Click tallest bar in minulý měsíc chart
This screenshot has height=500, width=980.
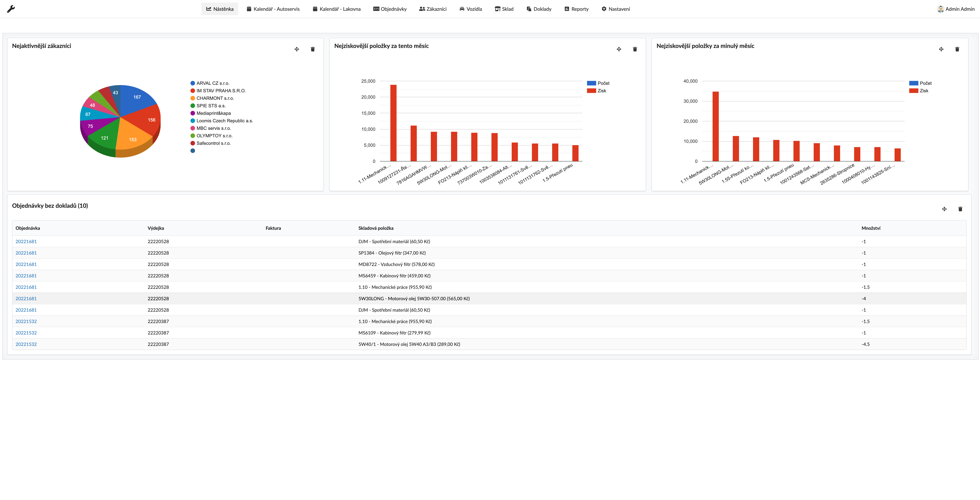[716, 126]
